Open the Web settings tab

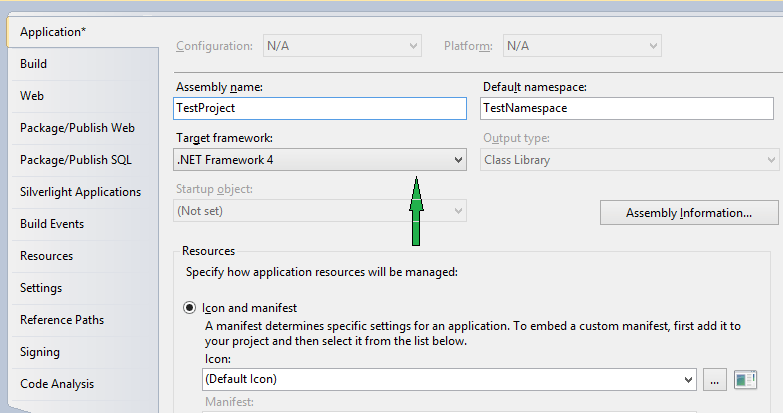32,96
